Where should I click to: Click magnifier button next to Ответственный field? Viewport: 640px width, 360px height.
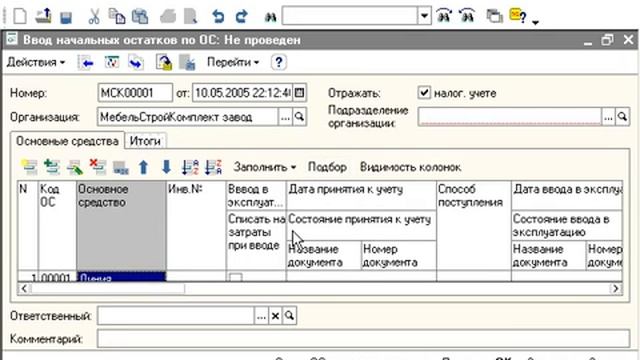coord(289,316)
